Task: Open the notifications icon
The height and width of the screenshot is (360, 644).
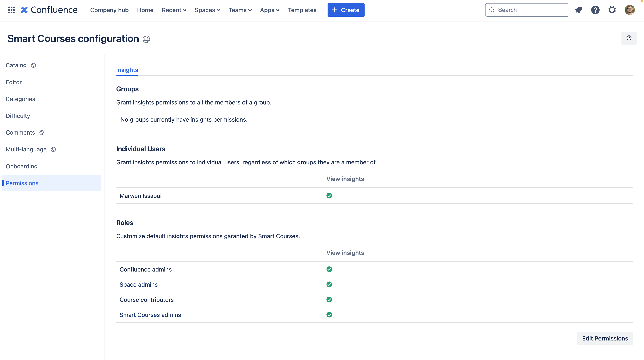Action: coord(579,10)
